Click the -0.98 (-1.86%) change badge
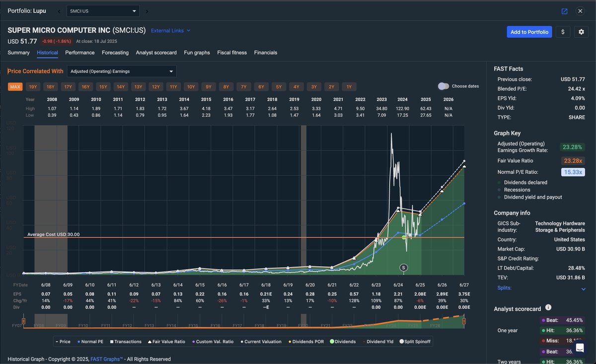 [57, 41]
